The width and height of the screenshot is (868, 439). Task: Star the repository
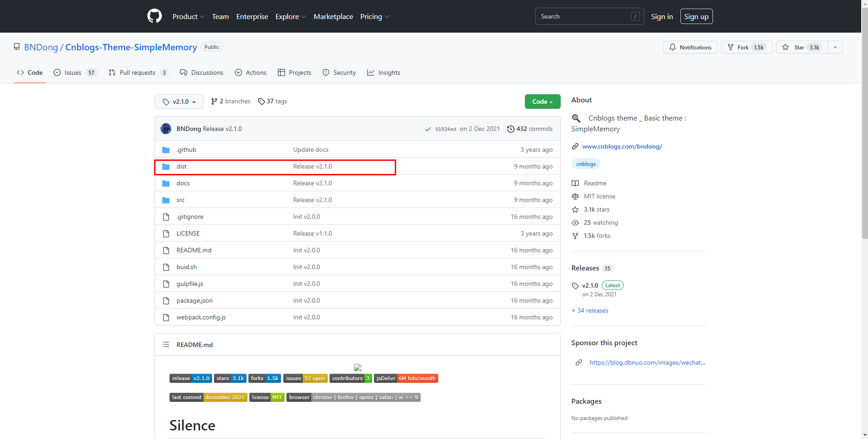[x=802, y=47]
